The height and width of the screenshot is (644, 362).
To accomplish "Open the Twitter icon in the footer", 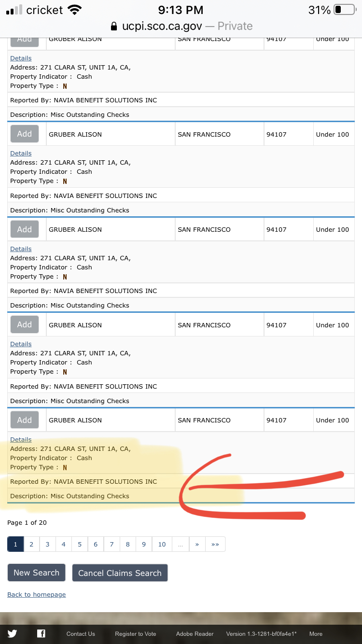I will (12, 634).
